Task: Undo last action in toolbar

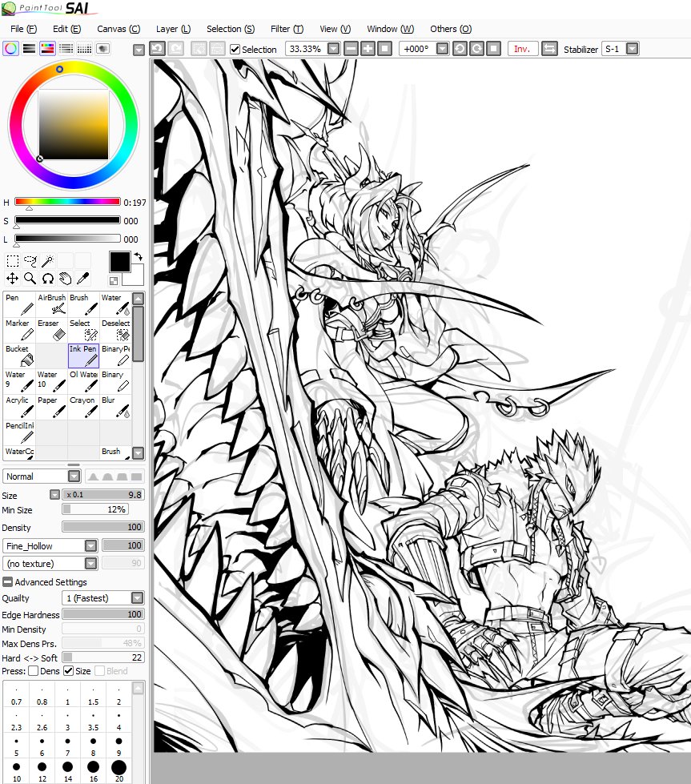Action: click(157, 49)
